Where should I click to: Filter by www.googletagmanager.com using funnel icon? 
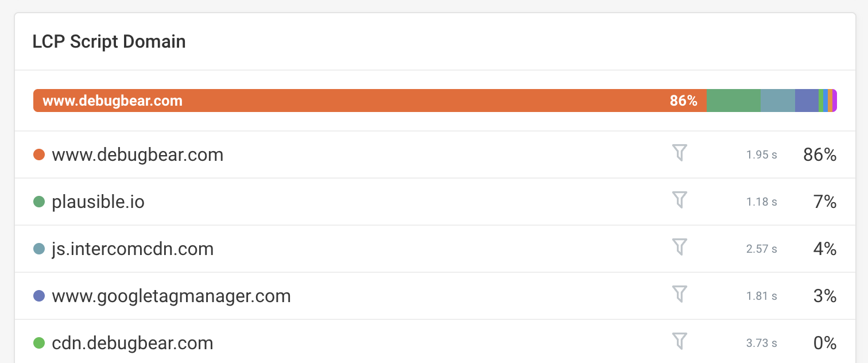click(x=680, y=295)
